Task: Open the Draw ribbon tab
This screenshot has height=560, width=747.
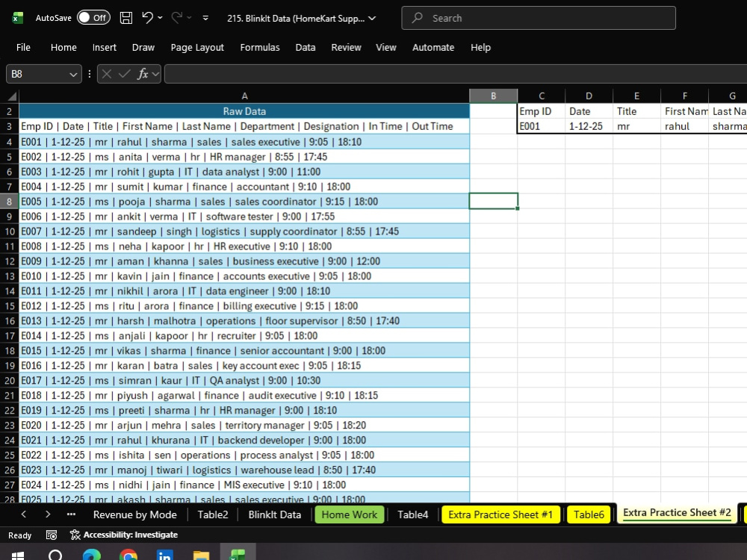Action: [x=143, y=47]
